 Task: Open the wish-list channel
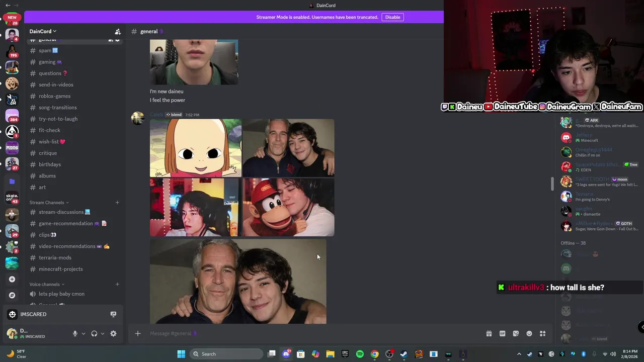coord(74,142)
